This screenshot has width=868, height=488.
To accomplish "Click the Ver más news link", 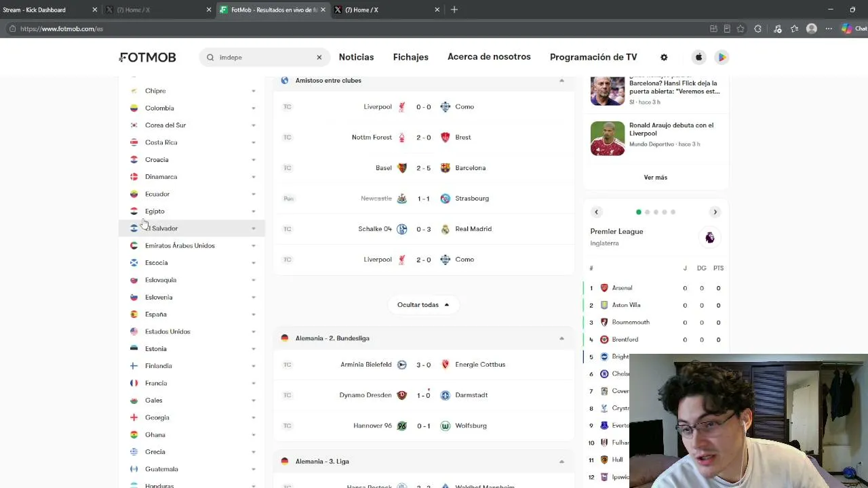I will 656,178.
